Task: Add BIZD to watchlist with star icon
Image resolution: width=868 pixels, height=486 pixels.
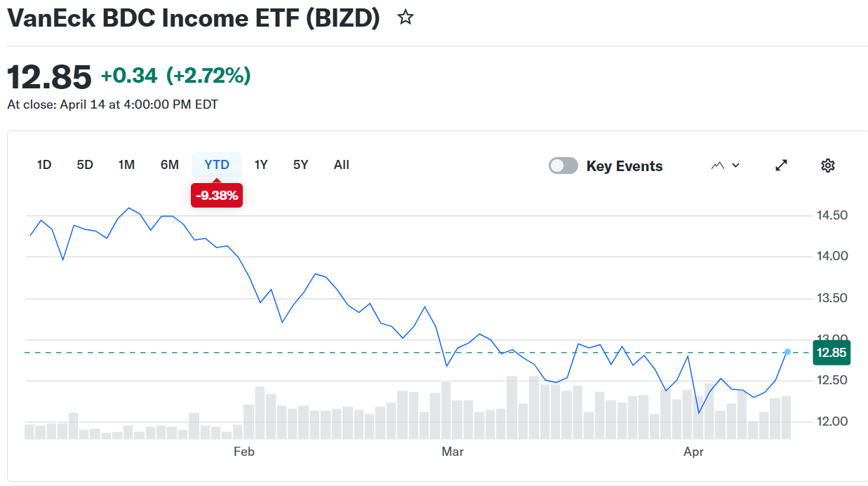Action: click(x=405, y=18)
